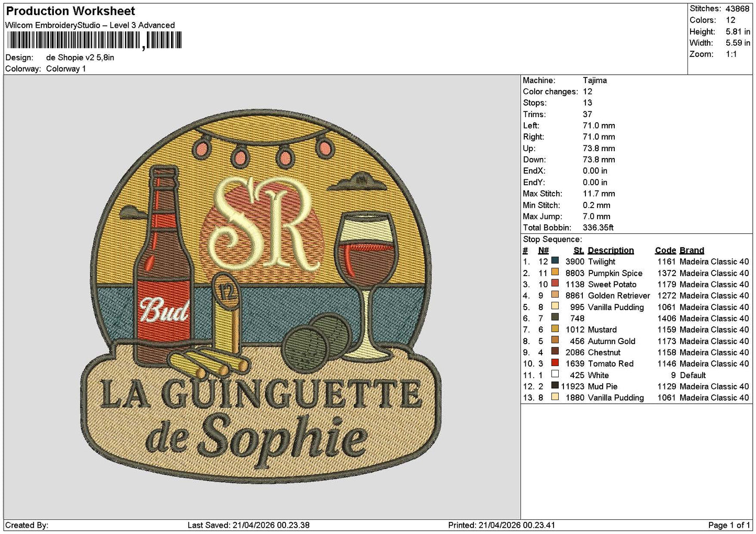Image resolution: width=756 pixels, height=534 pixels.
Task: Click the Sweet Potato color swatch
Action: pyautogui.click(x=555, y=283)
